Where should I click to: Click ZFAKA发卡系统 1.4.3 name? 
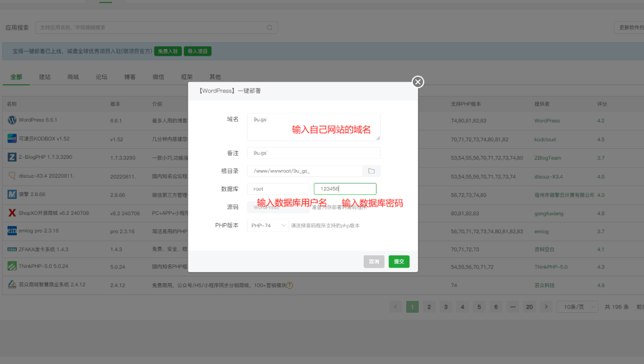coord(44,249)
